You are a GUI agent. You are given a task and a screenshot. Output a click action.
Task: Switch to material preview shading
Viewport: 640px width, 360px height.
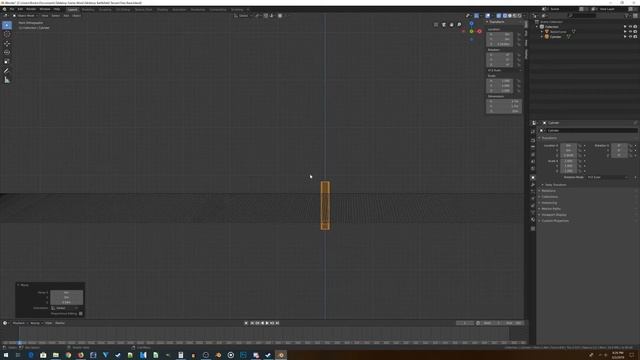tap(515, 16)
